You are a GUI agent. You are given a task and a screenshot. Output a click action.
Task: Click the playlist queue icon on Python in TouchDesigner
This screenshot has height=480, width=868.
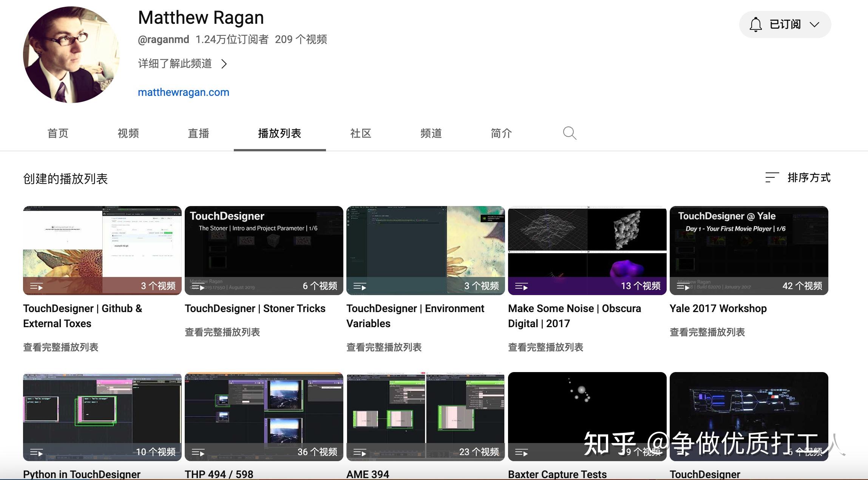(37, 452)
